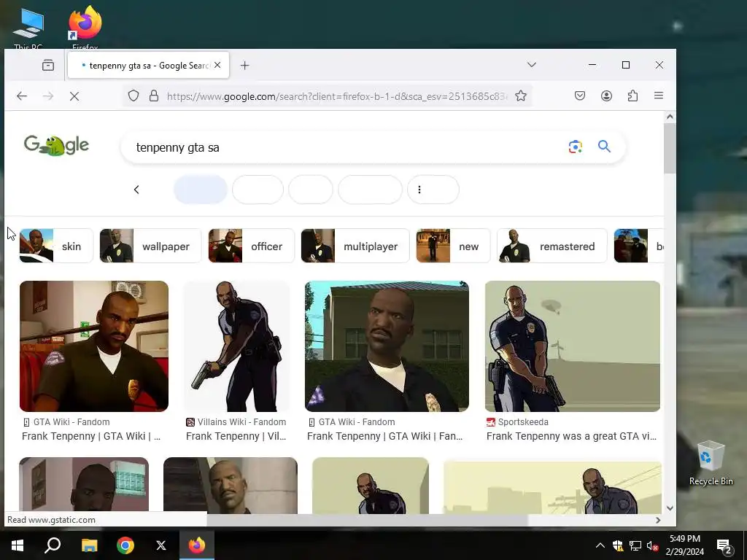Click scroll down arrow on page scrollbar
747x560 pixels.
pyautogui.click(x=670, y=508)
